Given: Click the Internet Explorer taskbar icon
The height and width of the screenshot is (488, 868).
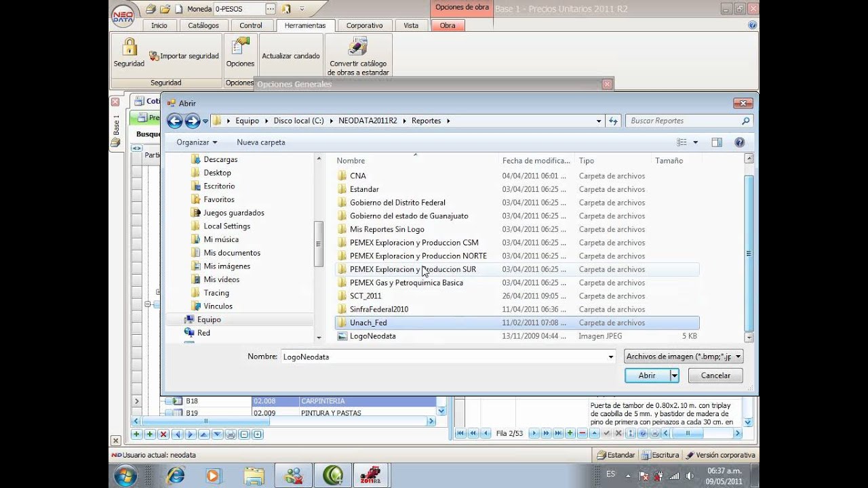Looking at the screenshot, I should click(x=176, y=475).
